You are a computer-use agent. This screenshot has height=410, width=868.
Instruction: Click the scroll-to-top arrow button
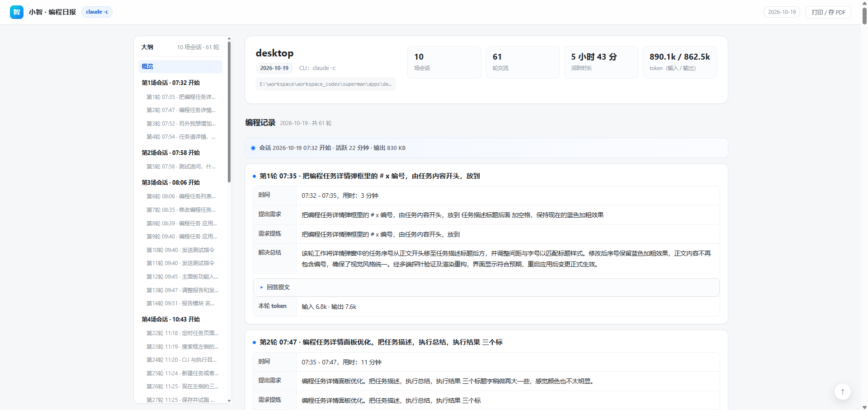[x=843, y=391]
